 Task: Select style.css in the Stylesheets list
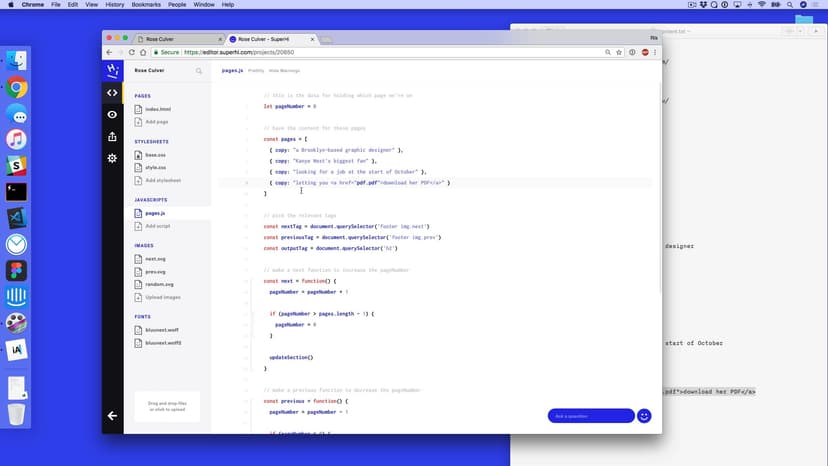pyautogui.click(x=155, y=167)
